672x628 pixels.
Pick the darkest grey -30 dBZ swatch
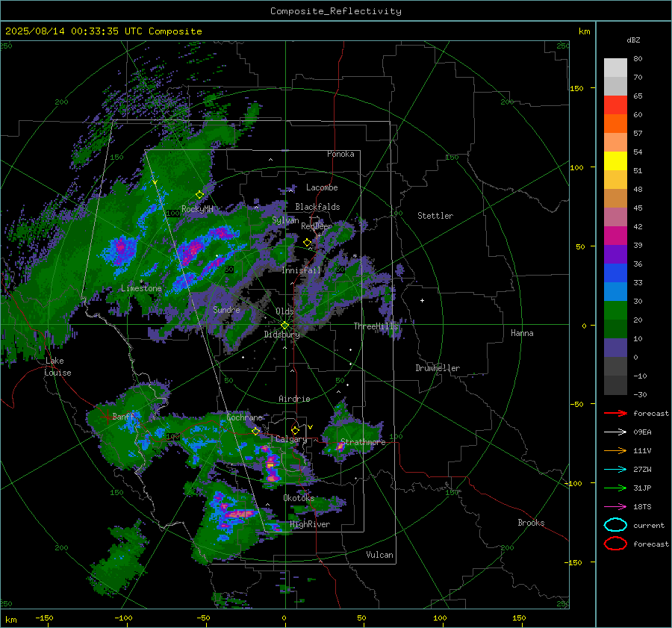pyautogui.click(x=615, y=385)
